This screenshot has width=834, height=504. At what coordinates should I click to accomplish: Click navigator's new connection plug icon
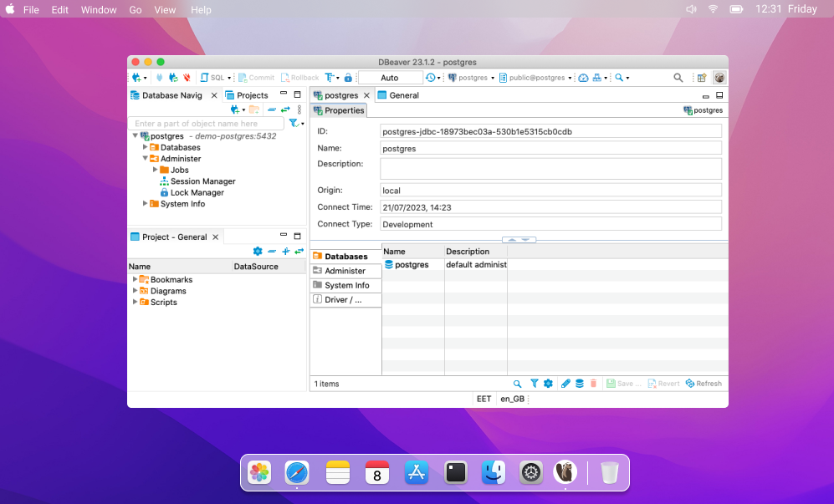click(x=235, y=109)
